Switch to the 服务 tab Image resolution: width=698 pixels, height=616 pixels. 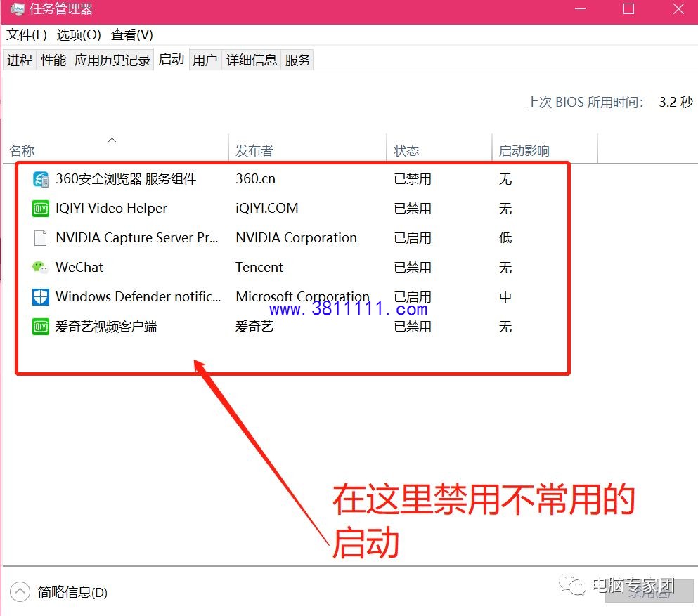[297, 60]
